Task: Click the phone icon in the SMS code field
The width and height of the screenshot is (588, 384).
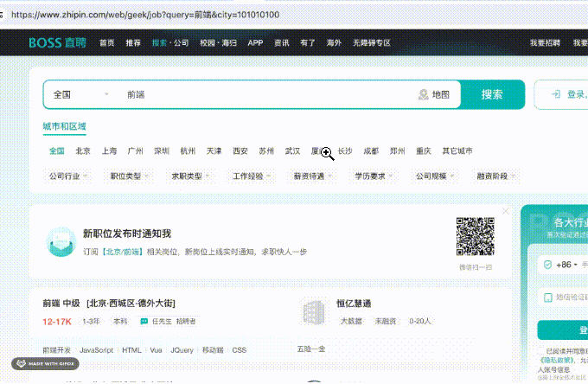Action: point(548,298)
